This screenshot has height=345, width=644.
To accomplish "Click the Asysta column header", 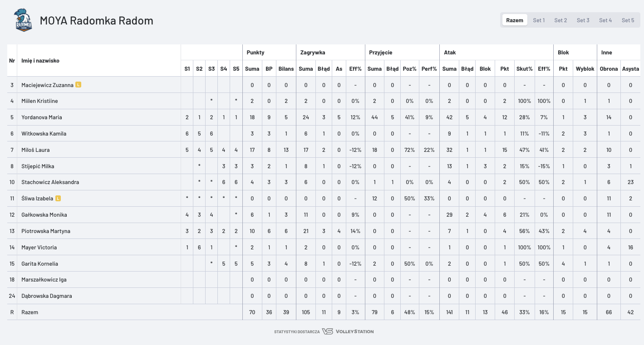I will (631, 69).
